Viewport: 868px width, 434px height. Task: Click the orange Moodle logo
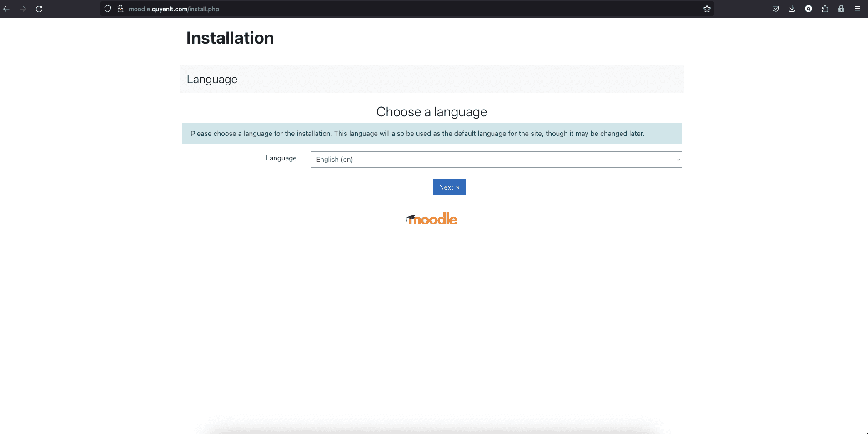tap(432, 219)
